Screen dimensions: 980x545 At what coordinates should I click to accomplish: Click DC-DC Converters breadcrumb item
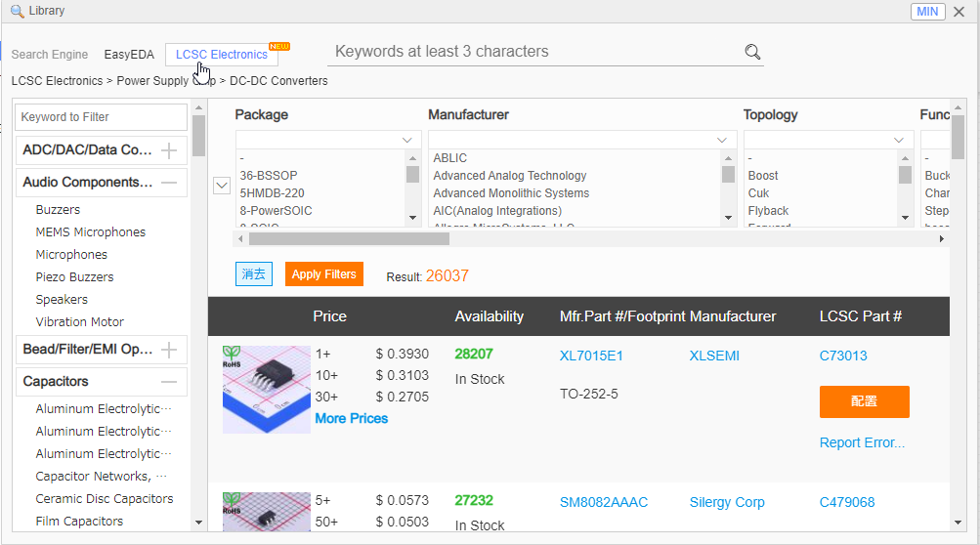[x=278, y=81]
